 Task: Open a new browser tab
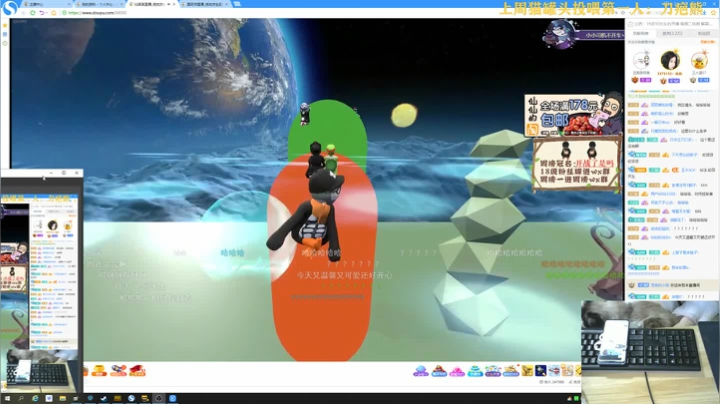(x=237, y=4)
